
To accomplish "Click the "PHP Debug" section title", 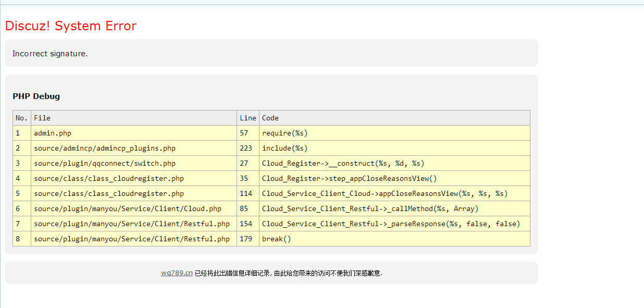I will click(36, 96).
